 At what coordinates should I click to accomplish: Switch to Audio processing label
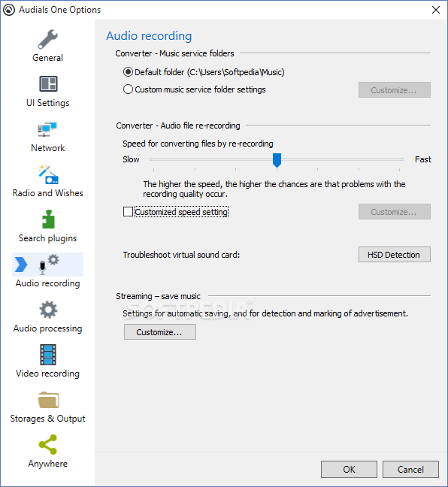click(47, 328)
